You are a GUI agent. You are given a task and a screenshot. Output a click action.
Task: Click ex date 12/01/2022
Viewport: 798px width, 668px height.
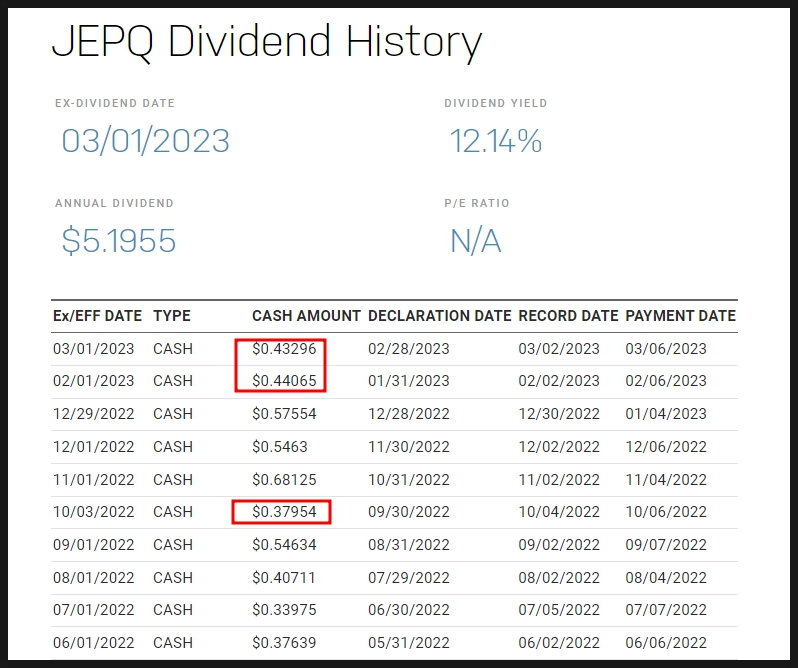point(94,447)
